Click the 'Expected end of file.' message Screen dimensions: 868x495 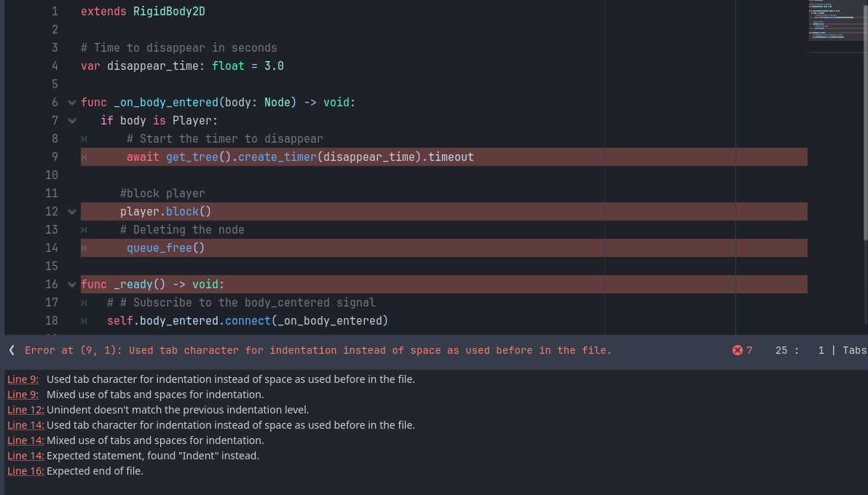click(95, 471)
